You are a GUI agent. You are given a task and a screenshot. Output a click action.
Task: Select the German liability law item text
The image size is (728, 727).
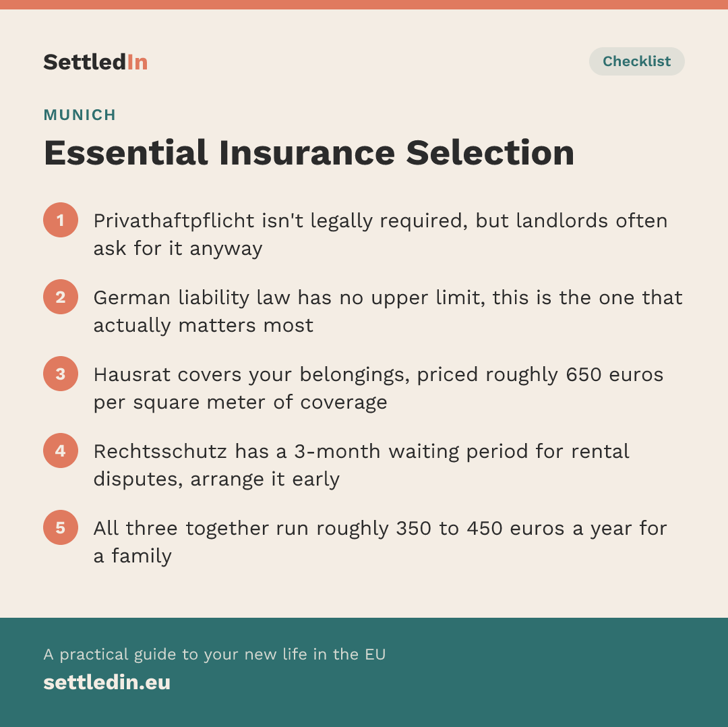click(x=388, y=312)
